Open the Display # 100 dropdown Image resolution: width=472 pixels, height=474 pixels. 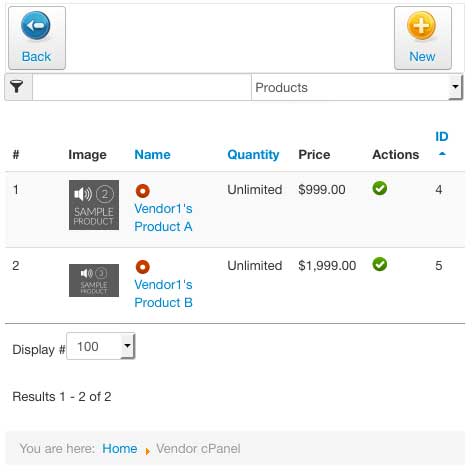tap(101, 346)
